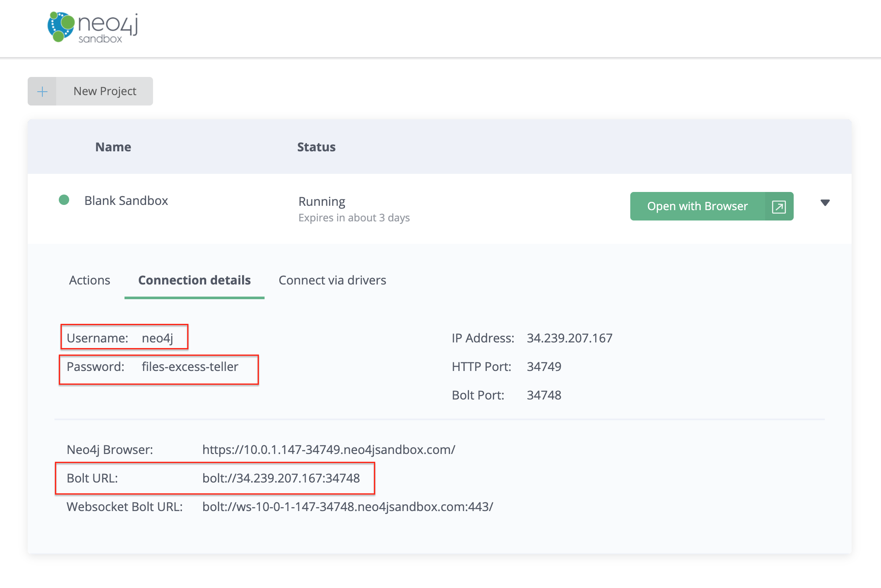This screenshot has height=588, width=881.
Task: Click the Name column header
Action: click(113, 147)
